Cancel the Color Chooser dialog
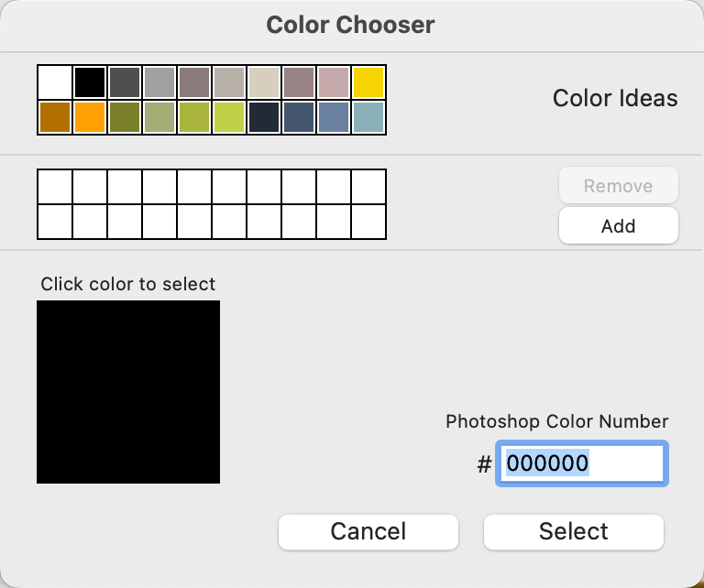This screenshot has height=588, width=704. tap(368, 531)
